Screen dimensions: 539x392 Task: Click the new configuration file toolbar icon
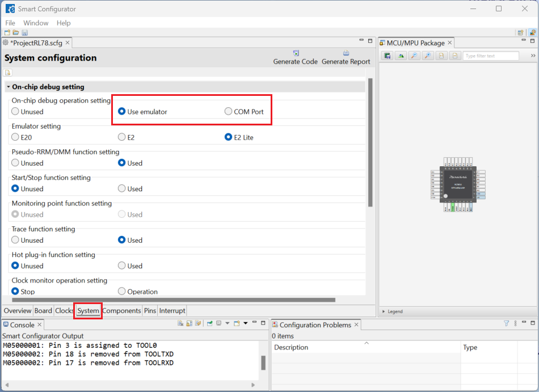tap(7, 33)
